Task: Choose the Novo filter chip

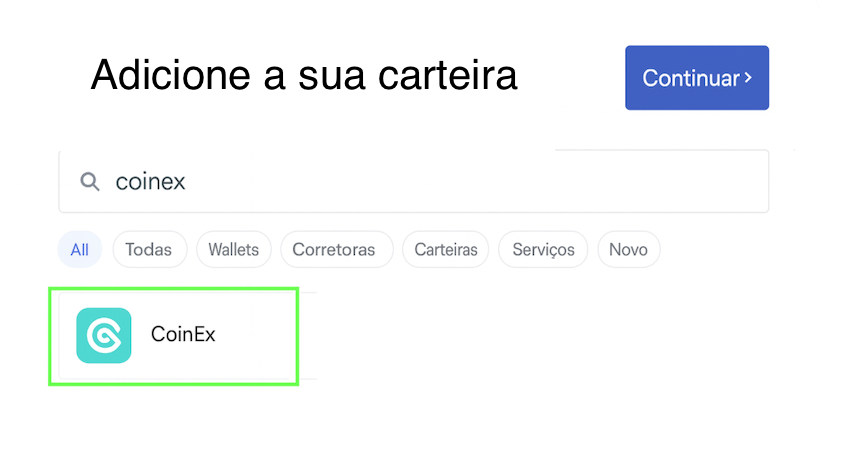Action: [628, 250]
